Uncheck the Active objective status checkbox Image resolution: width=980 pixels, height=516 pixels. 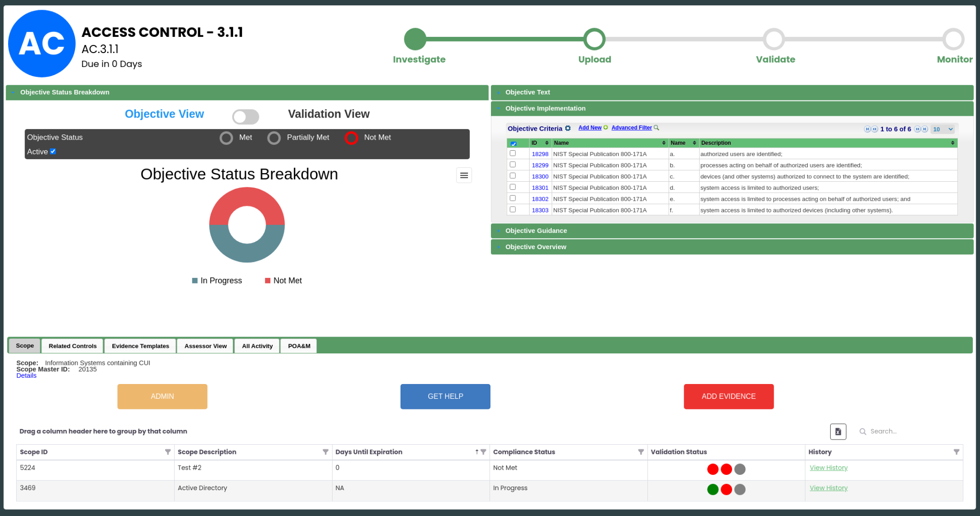(53, 151)
